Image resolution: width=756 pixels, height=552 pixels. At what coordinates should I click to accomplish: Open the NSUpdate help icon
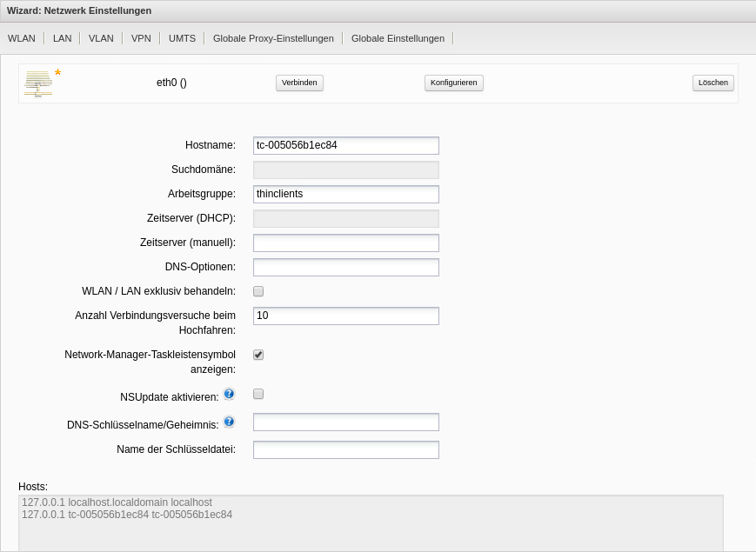[x=229, y=393]
